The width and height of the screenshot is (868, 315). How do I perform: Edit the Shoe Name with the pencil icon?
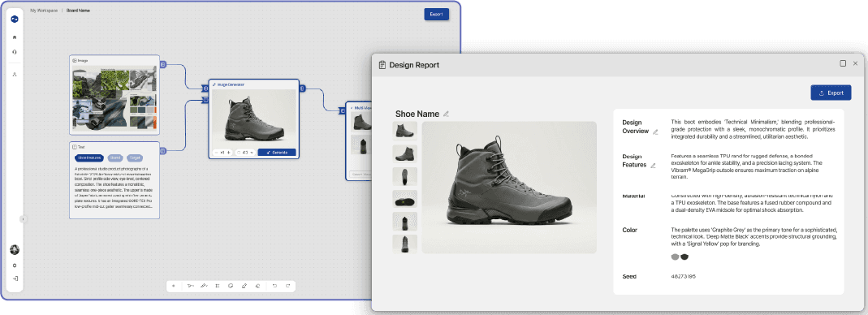[x=446, y=114]
